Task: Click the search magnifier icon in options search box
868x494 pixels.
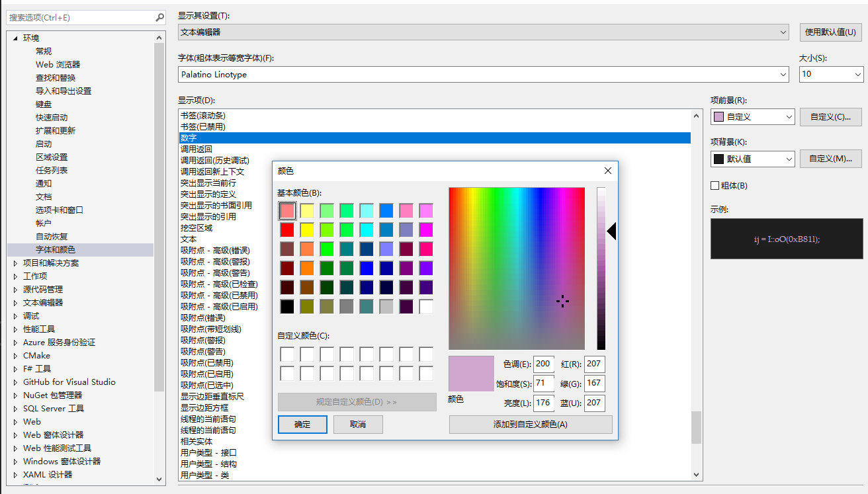Action: click(x=159, y=17)
